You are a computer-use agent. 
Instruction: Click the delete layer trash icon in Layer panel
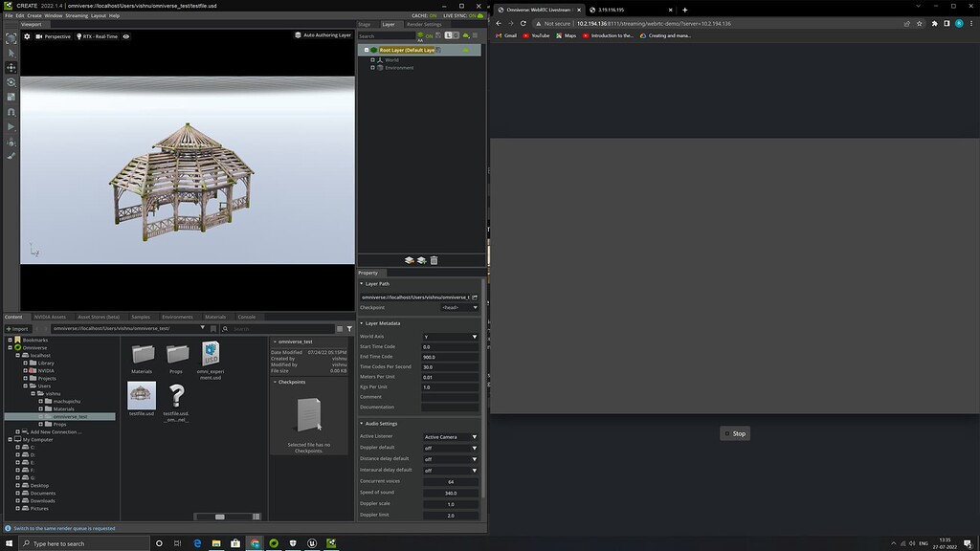pyautogui.click(x=434, y=260)
